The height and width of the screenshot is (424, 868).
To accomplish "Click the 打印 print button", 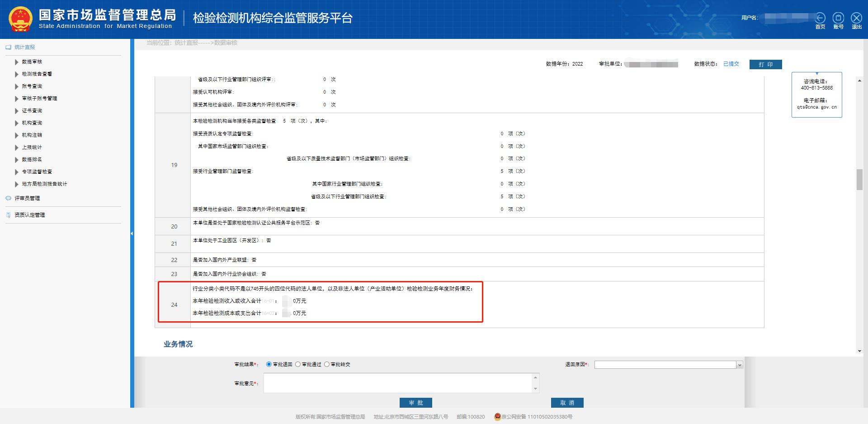I will click(765, 64).
